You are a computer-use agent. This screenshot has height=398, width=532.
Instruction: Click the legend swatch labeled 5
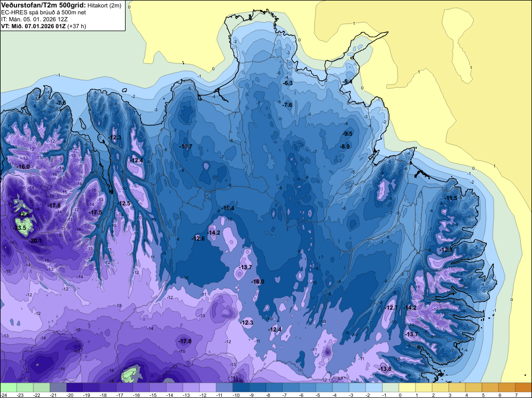point(491,387)
